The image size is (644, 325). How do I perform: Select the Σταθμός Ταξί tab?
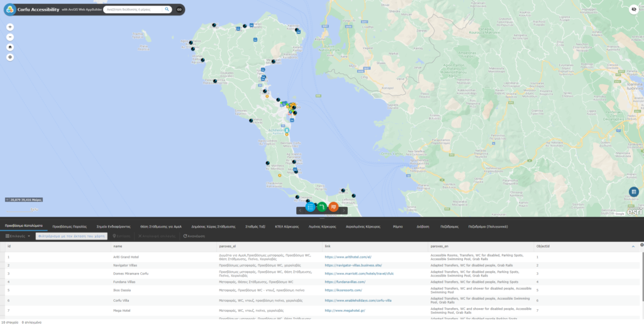tap(255, 226)
